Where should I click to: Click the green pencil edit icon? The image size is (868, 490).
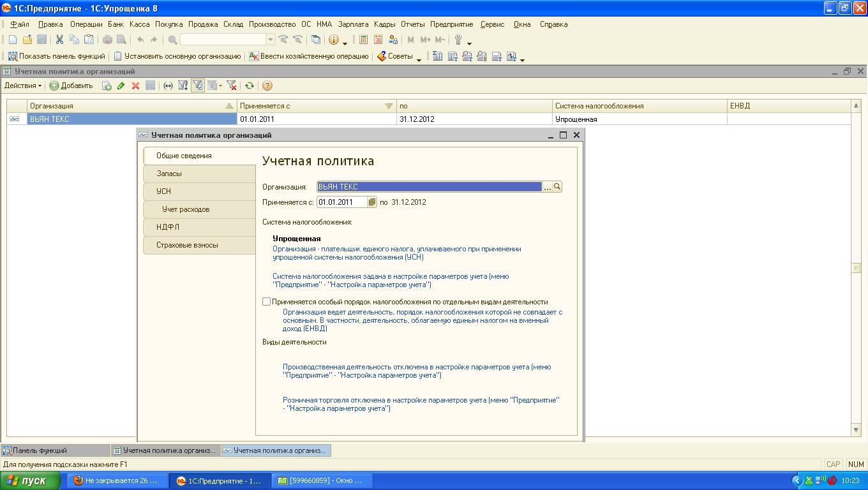pyautogui.click(x=121, y=85)
